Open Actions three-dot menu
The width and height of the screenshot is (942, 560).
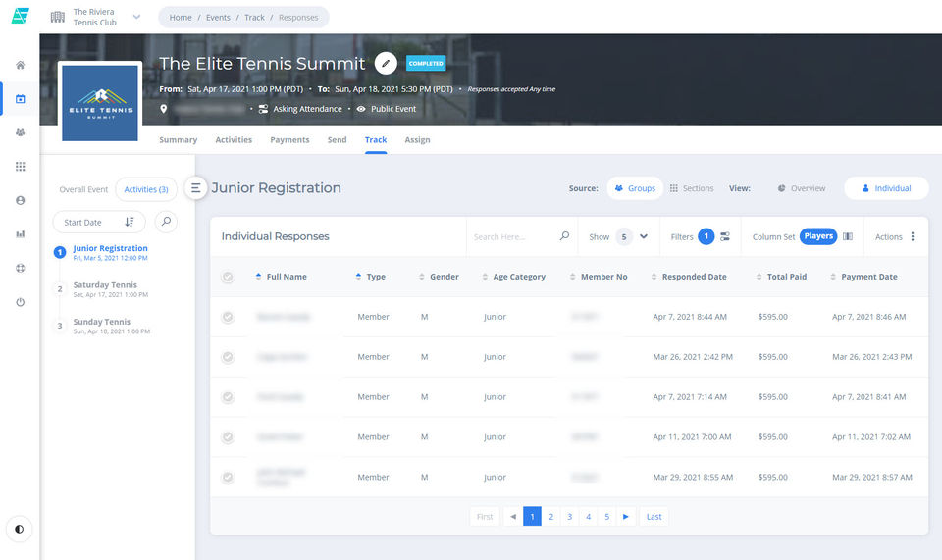[913, 236]
